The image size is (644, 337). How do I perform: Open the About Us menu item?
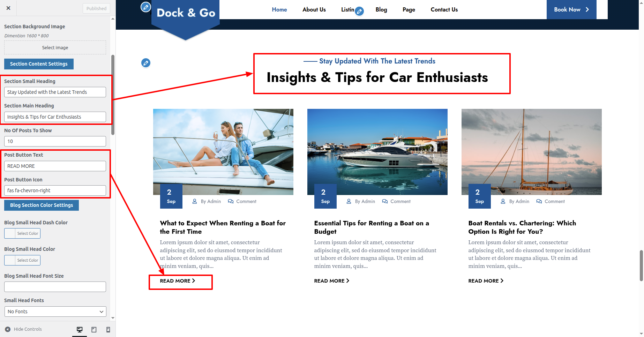314,9
